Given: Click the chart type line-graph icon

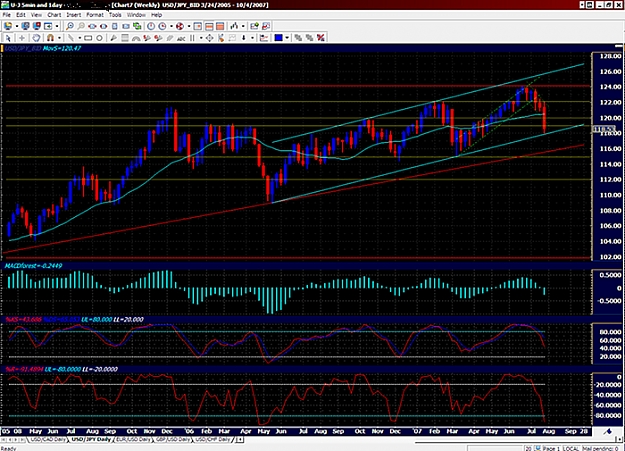Looking at the screenshot, I should point(234,26).
